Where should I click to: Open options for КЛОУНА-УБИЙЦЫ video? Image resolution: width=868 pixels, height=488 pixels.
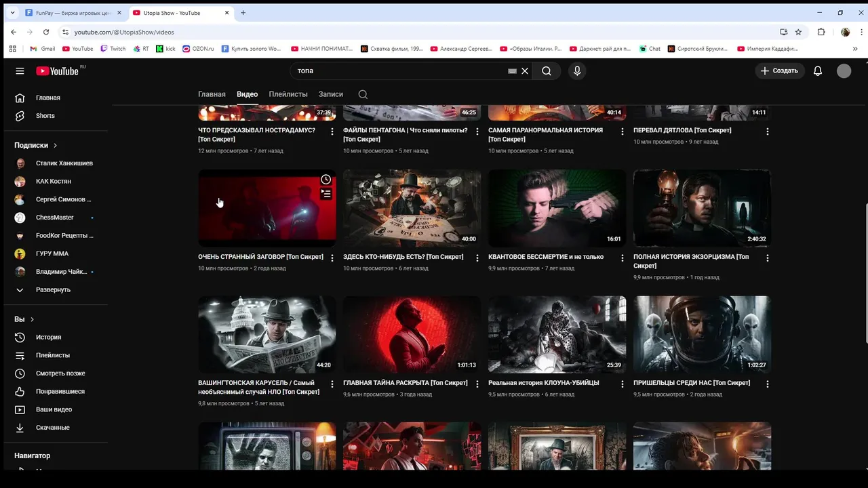623,384
